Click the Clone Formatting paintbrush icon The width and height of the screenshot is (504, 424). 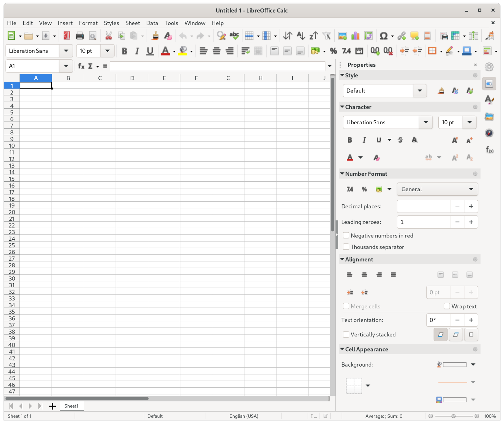pyautogui.click(x=155, y=36)
